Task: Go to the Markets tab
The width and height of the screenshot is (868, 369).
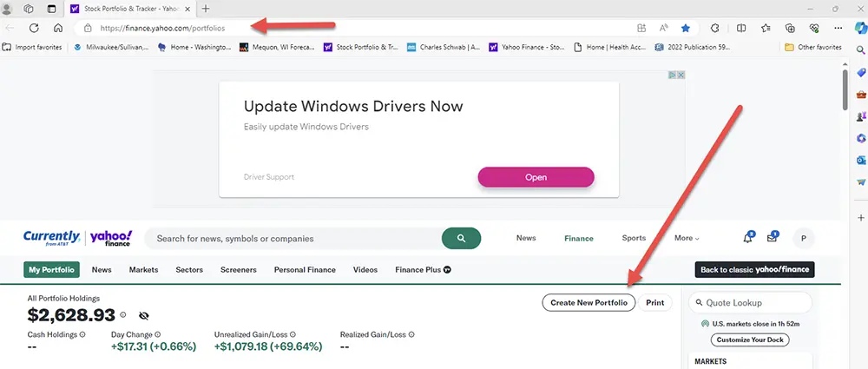Action: (x=143, y=270)
